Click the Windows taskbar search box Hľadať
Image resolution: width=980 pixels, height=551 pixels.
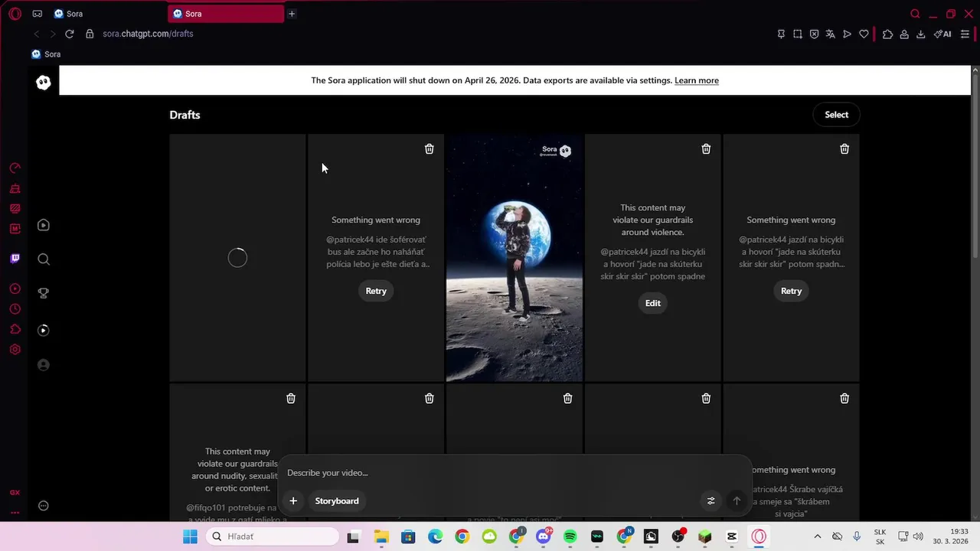(272, 536)
